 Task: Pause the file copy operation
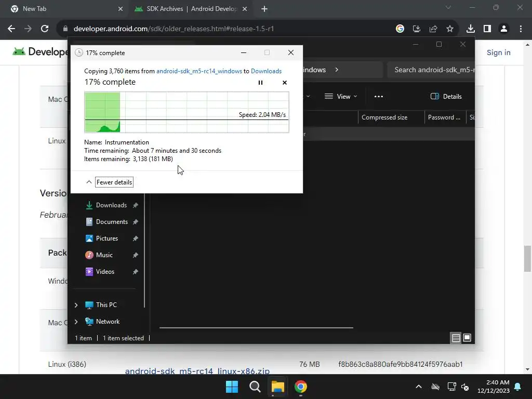pos(260,83)
